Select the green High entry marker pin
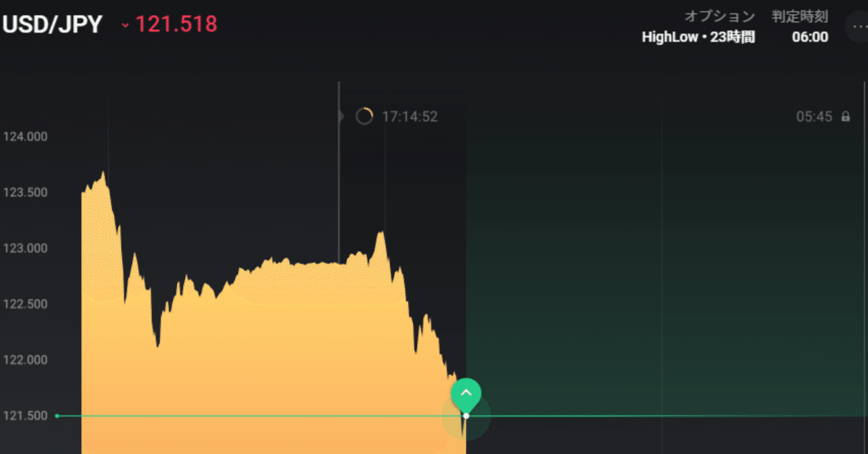The width and height of the screenshot is (868, 454). click(x=466, y=395)
